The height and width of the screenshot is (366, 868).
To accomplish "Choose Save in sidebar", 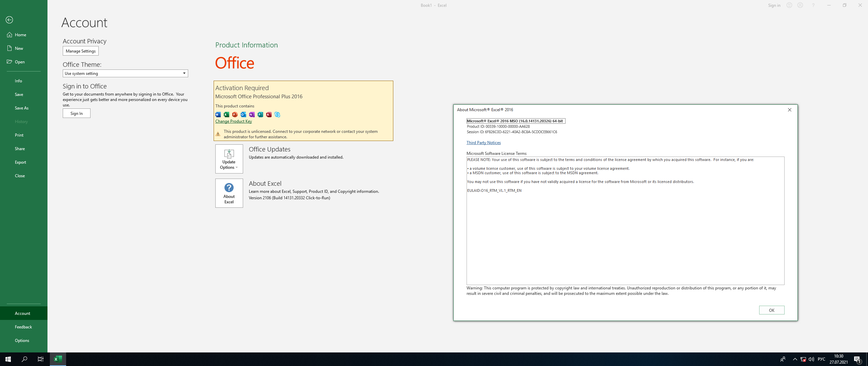I will click(24, 94).
